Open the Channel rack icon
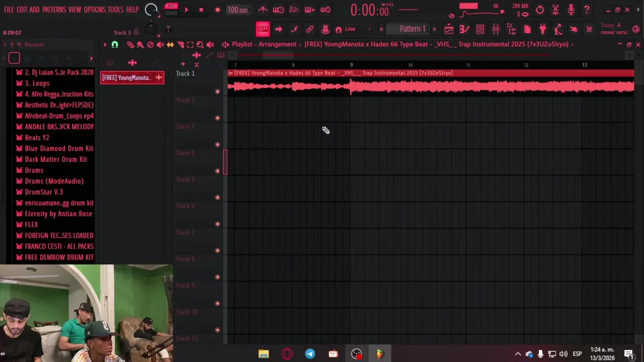Image resolution: width=644 pixels, height=362 pixels. tap(480, 29)
